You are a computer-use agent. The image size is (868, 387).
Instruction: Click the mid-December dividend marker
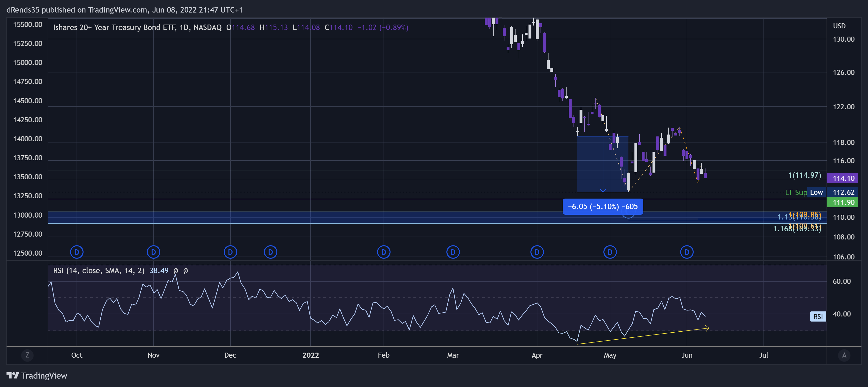(x=271, y=252)
